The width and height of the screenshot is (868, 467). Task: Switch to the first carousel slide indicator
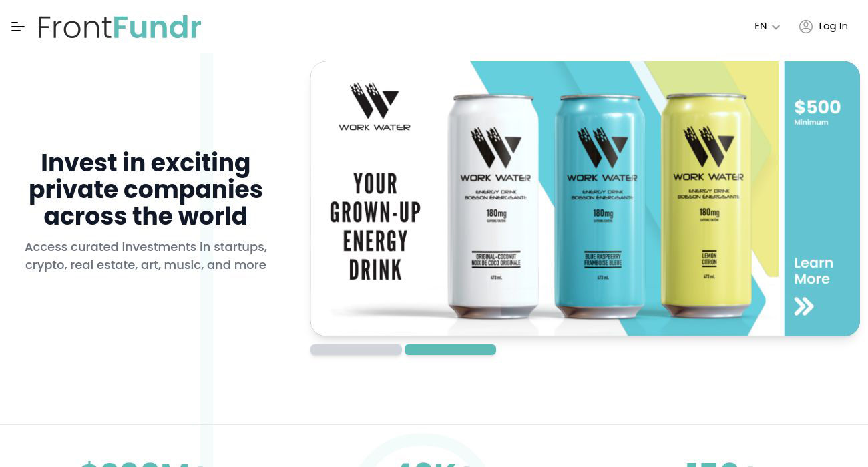click(356, 350)
